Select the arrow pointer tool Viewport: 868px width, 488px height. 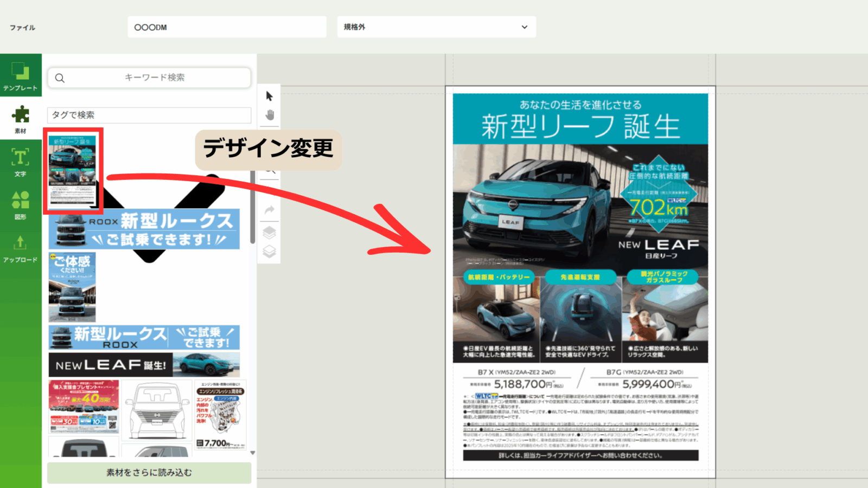point(270,97)
